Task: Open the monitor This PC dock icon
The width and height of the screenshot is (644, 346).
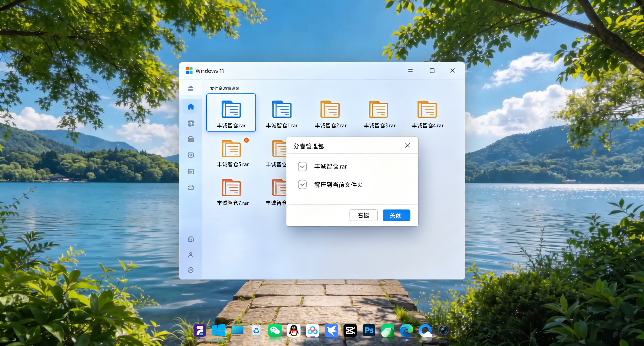Action: click(x=237, y=330)
